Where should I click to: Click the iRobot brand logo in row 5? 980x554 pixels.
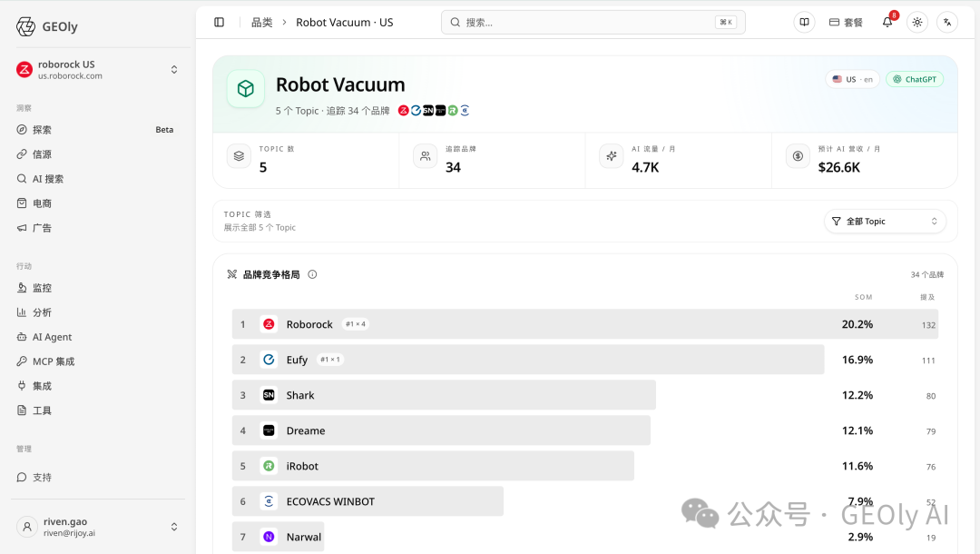269,466
